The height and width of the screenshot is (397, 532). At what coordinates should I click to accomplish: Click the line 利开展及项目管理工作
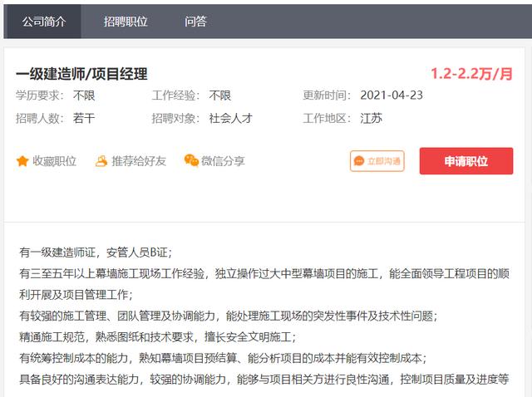(x=76, y=295)
